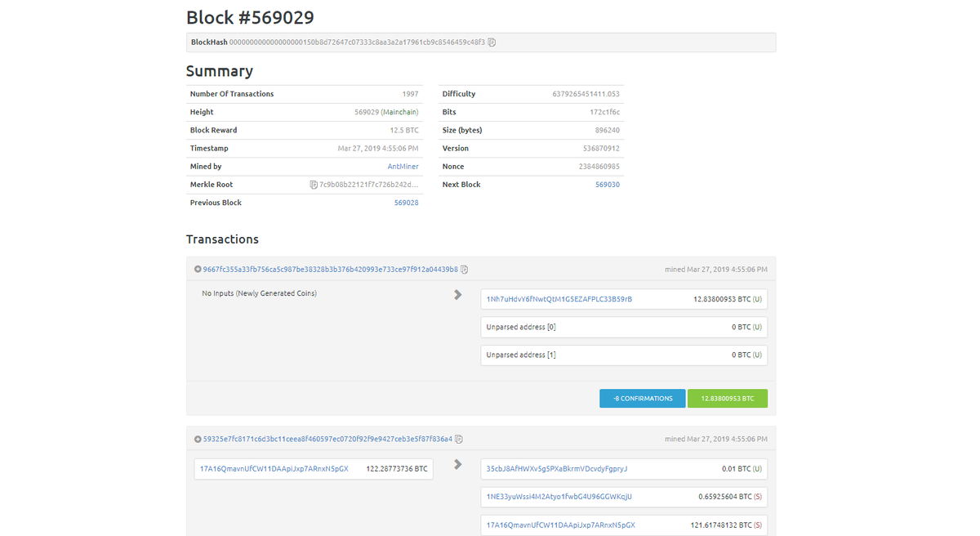Select Height value 569029 (Mainchain)
The image size is (980, 536).
tap(386, 112)
